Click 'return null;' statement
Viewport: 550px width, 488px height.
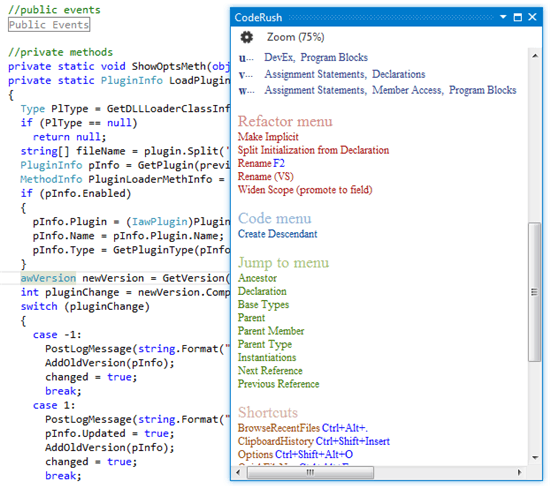pos(69,137)
